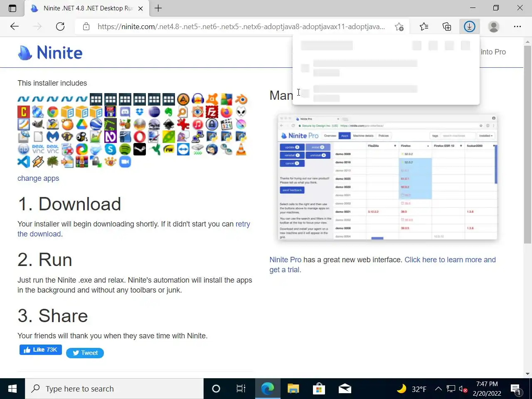Click the WinRAR icon

pyautogui.click(x=82, y=161)
